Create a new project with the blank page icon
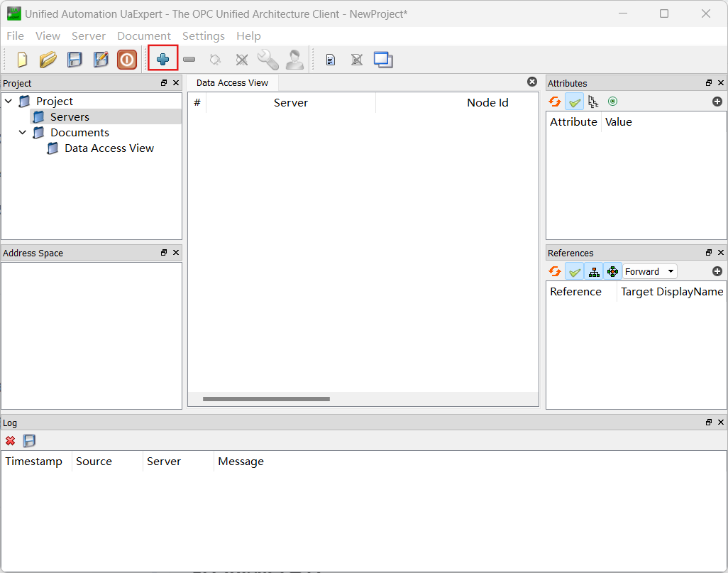 click(x=22, y=60)
